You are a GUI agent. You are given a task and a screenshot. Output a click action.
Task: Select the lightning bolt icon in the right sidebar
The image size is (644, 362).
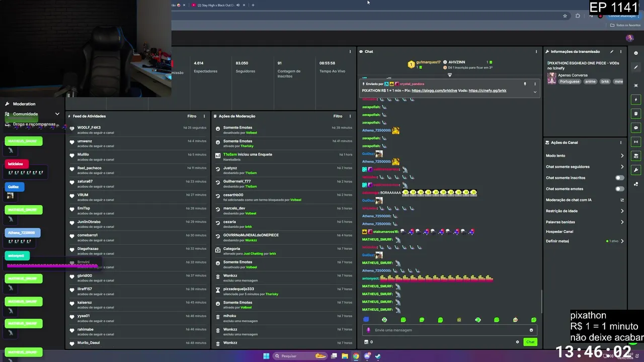[636, 100]
